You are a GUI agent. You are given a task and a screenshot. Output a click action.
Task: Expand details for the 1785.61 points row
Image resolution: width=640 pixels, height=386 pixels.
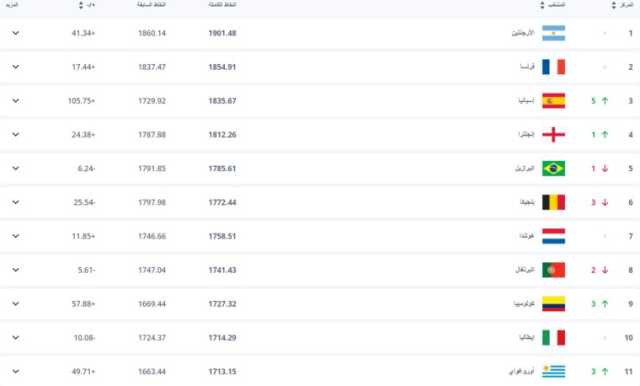(16, 169)
